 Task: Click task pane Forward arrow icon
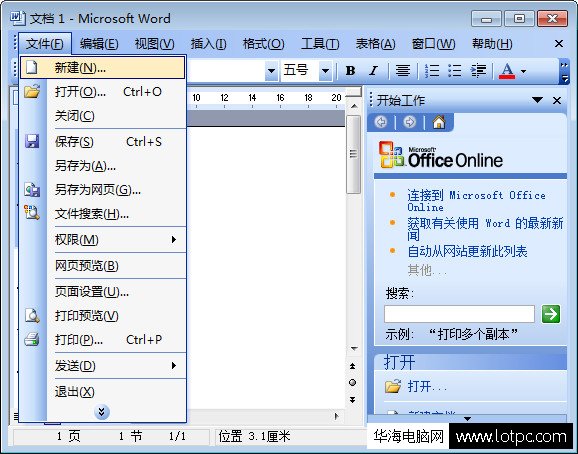pos(409,122)
